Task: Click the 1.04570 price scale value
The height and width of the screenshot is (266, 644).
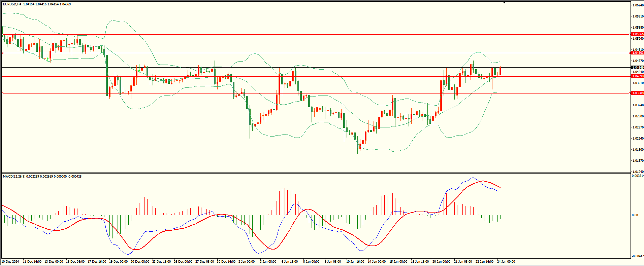Action: pos(638,61)
